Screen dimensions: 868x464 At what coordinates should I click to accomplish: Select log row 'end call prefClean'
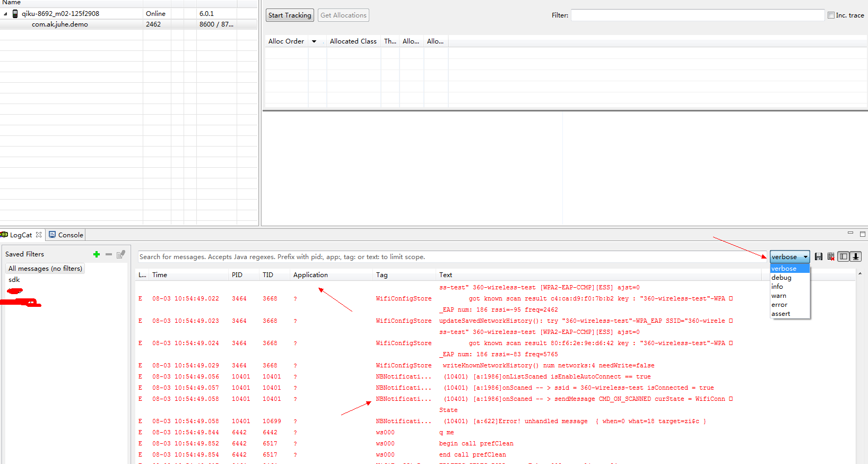pos(448,455)
